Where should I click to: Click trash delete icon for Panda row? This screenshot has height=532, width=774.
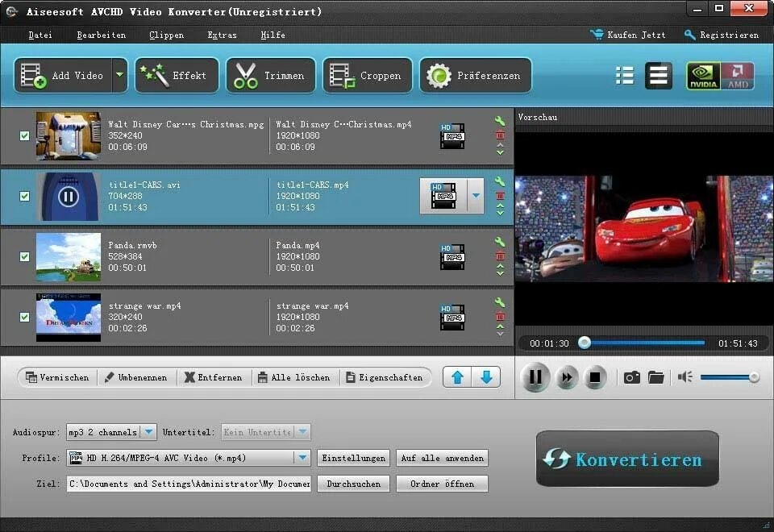coord(500,256)
